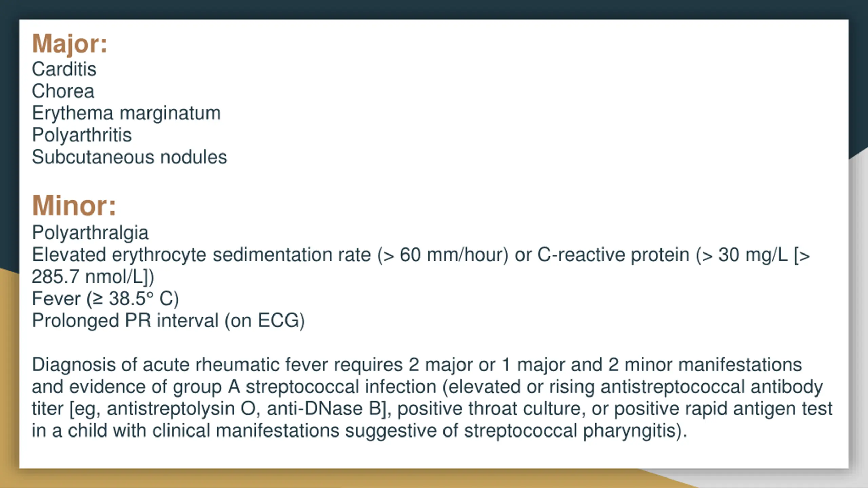Image resolution: width=868 pixels, height=488 pixels.
Task: Click on the "Chorea" line
Action: (x=63, y=91)
